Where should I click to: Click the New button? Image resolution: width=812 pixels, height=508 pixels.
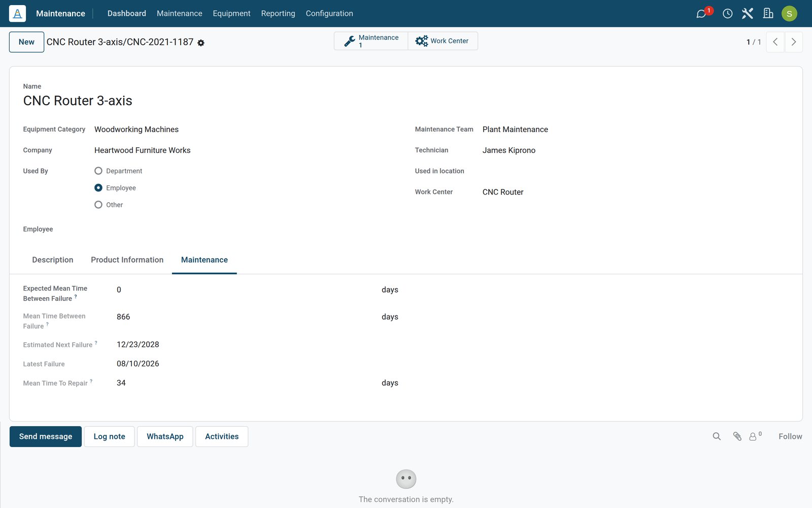(27, 42)
